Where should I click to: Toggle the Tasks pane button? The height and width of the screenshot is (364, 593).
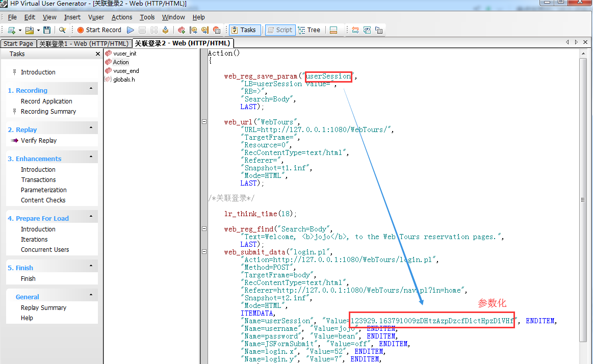pyautogui.click(x=245, y=30)
